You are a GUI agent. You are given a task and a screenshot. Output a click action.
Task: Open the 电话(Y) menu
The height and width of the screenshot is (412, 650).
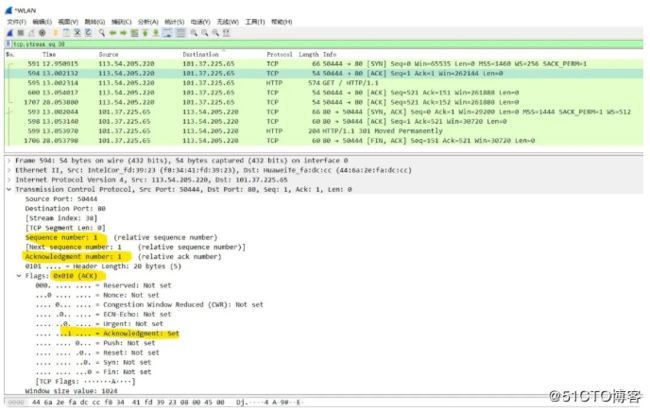(x=201, y=22)
